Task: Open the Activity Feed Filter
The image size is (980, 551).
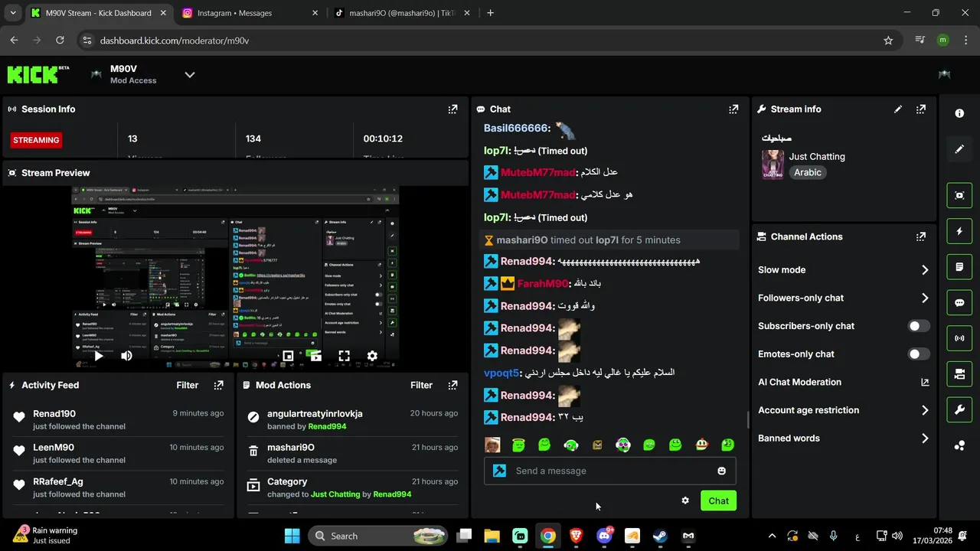Action: (x=188, y=386)
